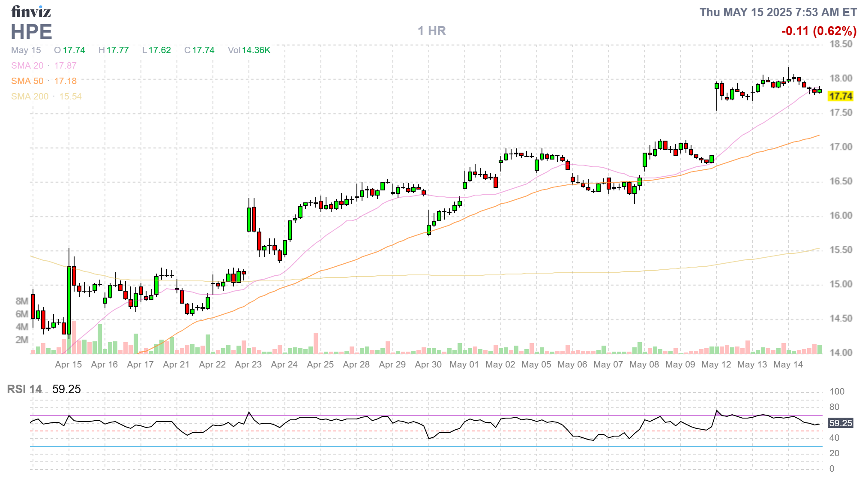Image resolution: width=868 pixels, height=482 pixels.
Task: Click the 59.25 RSI value badge on axis
Action: (840, 423)
